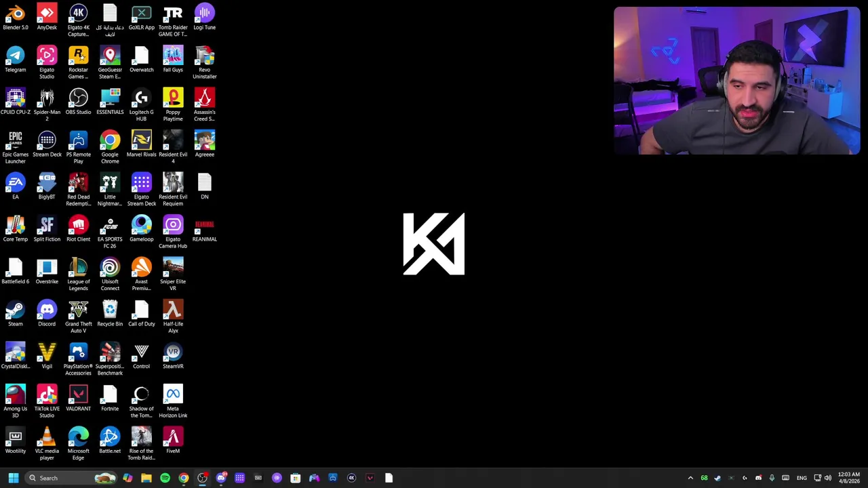
Task: Launch AnyDesk from the desktop
Action: coord(47,18)
